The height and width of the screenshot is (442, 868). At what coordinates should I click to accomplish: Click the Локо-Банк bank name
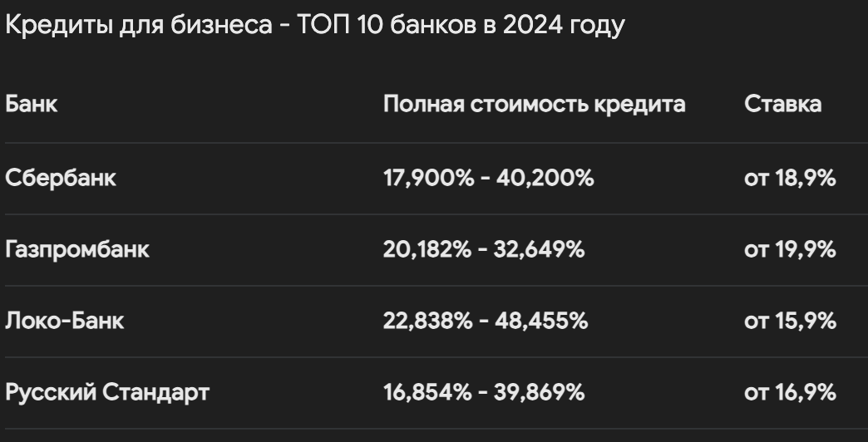[x=65, y=321]
